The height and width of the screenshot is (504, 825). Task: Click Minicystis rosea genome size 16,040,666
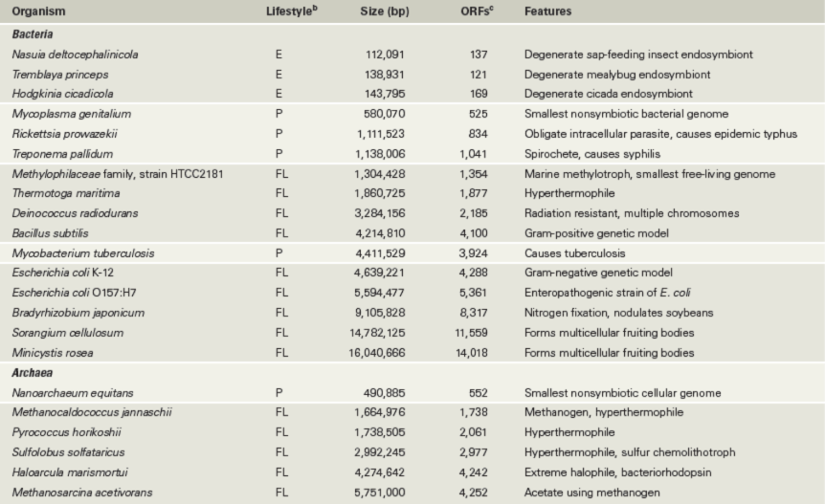tap(377, 353)
